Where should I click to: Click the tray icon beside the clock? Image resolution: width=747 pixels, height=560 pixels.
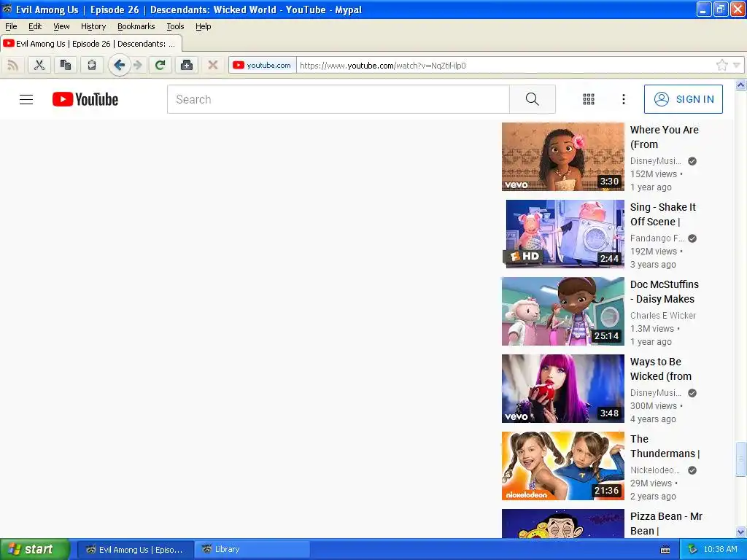coord(693,550)
